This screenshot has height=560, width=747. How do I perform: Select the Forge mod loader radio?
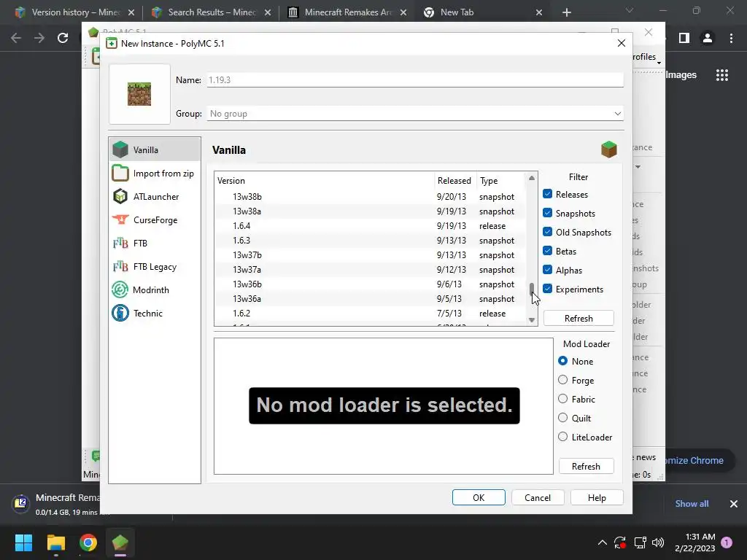coord(562,380)
